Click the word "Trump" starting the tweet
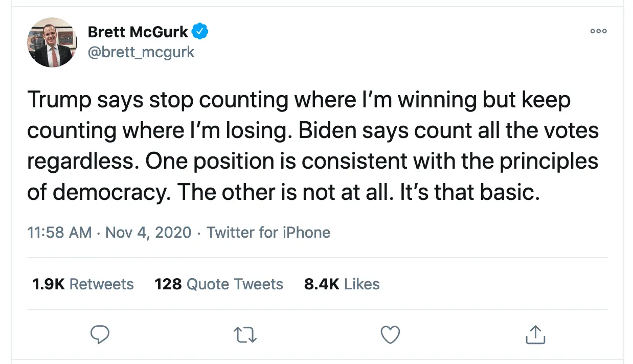 (57, 100)
